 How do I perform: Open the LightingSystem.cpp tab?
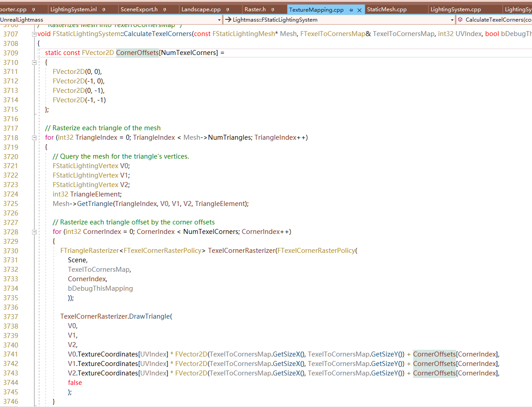click(x=456, y=9)
